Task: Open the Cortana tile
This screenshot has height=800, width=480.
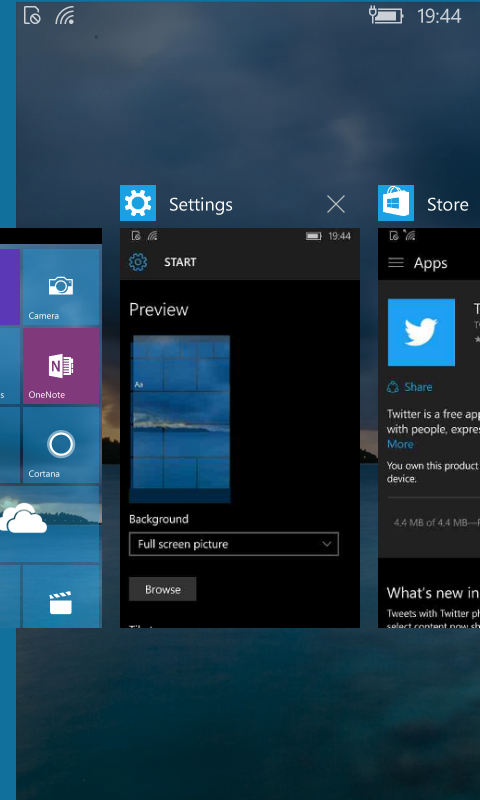Action: pyautogui.click(x=61, y=445)
